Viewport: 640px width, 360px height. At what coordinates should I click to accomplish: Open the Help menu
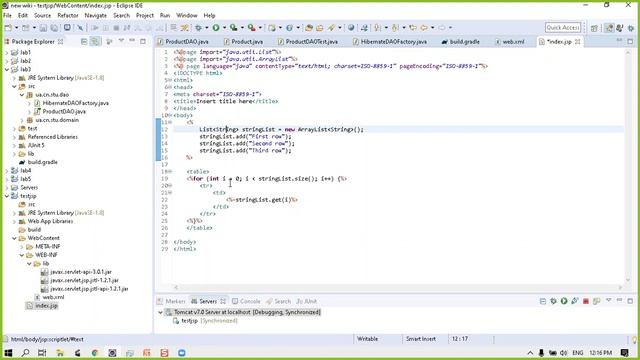pyautogui.click(x=209, y=16)
